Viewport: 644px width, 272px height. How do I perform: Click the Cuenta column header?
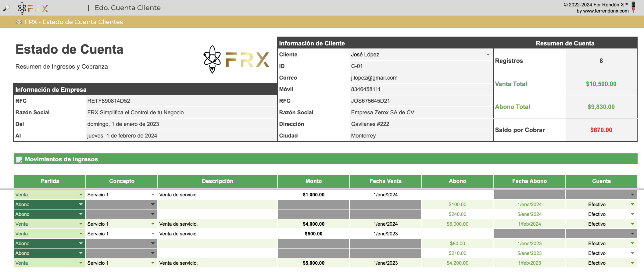point(601,181)
